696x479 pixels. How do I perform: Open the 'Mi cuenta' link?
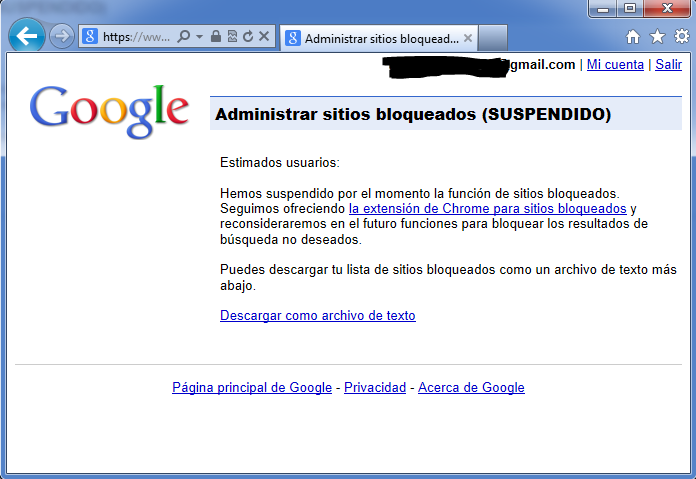click(615, 65)
